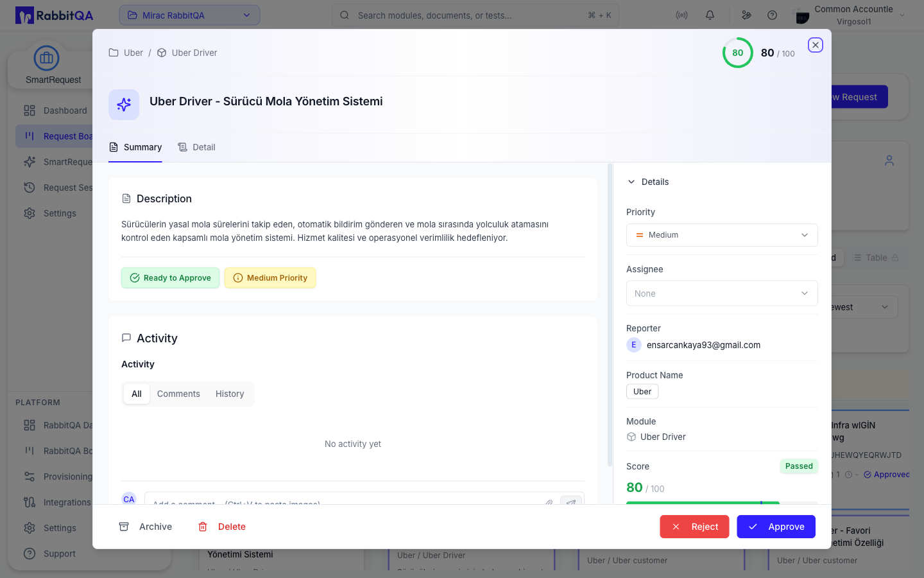Open the Mirac RabbitQA workspace dropdown
The height and width of the screenshot is (578, 924).
[x=189, y=15]
